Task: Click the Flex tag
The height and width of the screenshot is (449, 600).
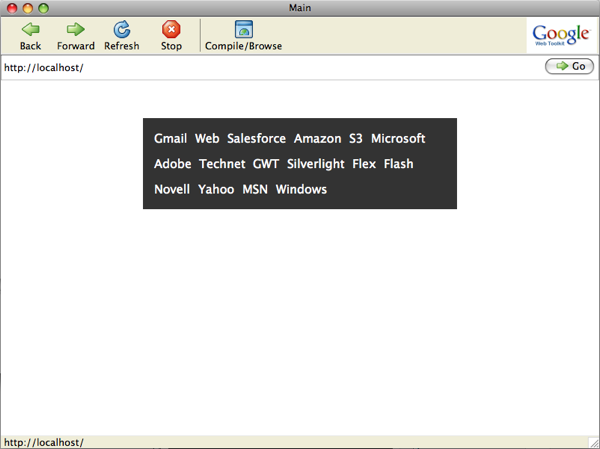Action: point(364,164)
